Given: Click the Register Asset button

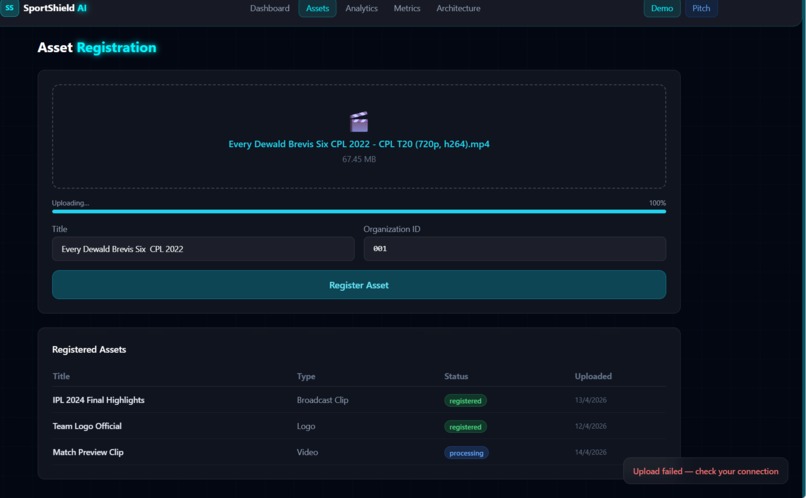Looking at the screenshot, I should tap(359, 285).
